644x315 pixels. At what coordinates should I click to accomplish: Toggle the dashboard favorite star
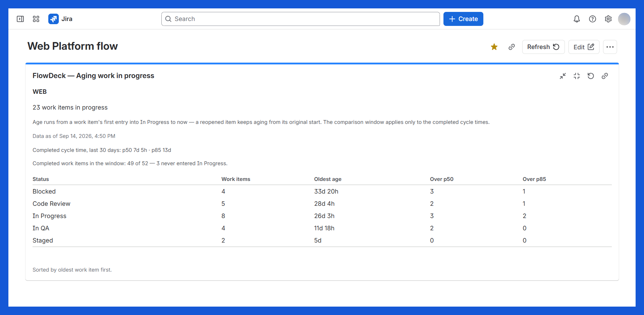point(494,47)
